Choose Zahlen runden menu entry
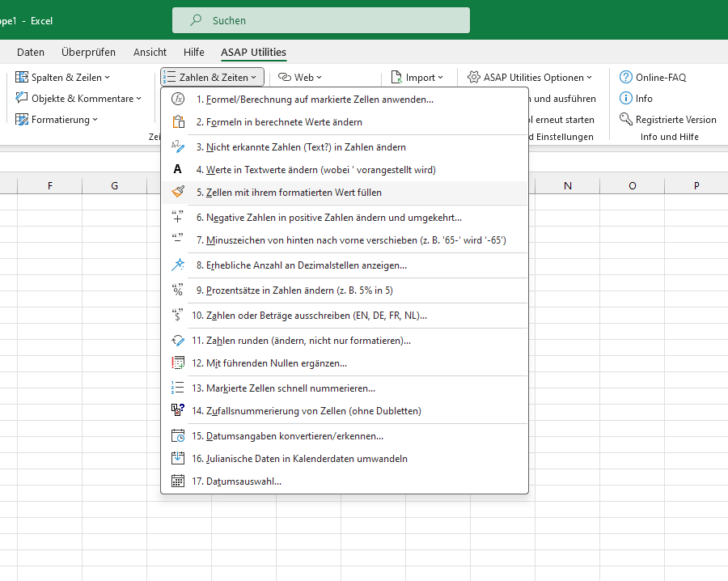The height and width of the screenshot is (581, 728). pyautogui.click(x=345, y=341)
